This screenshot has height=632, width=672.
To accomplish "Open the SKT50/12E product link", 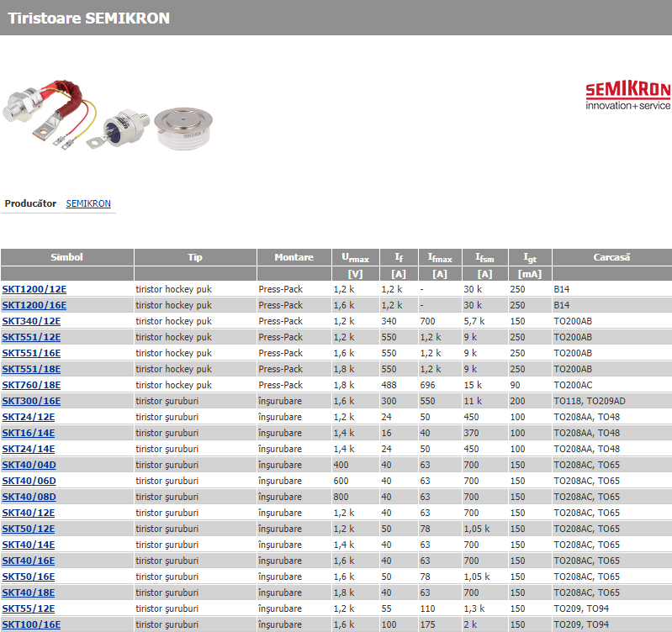I will coord(29,529).
